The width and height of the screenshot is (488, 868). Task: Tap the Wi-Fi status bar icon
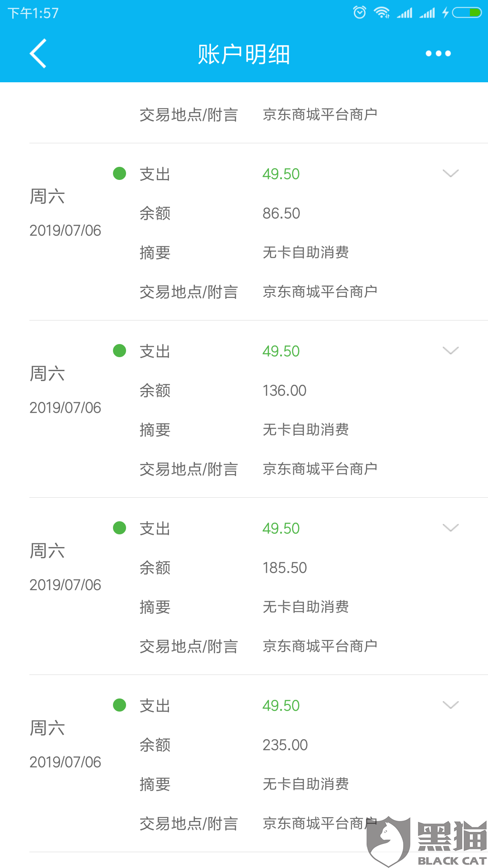(382, 12)
